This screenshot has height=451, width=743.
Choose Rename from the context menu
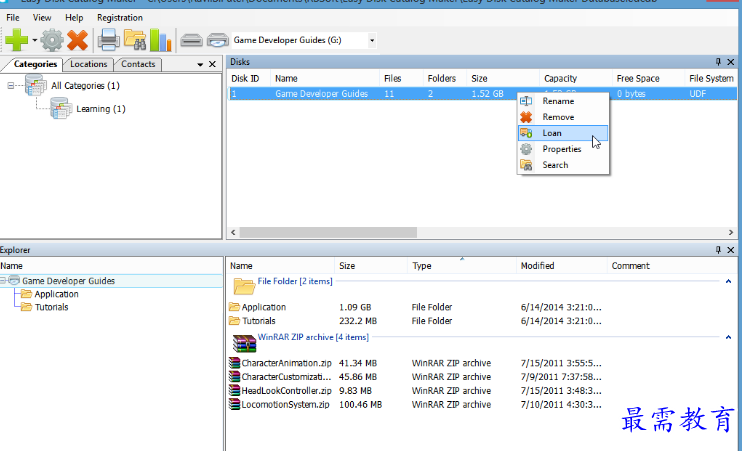562,101
